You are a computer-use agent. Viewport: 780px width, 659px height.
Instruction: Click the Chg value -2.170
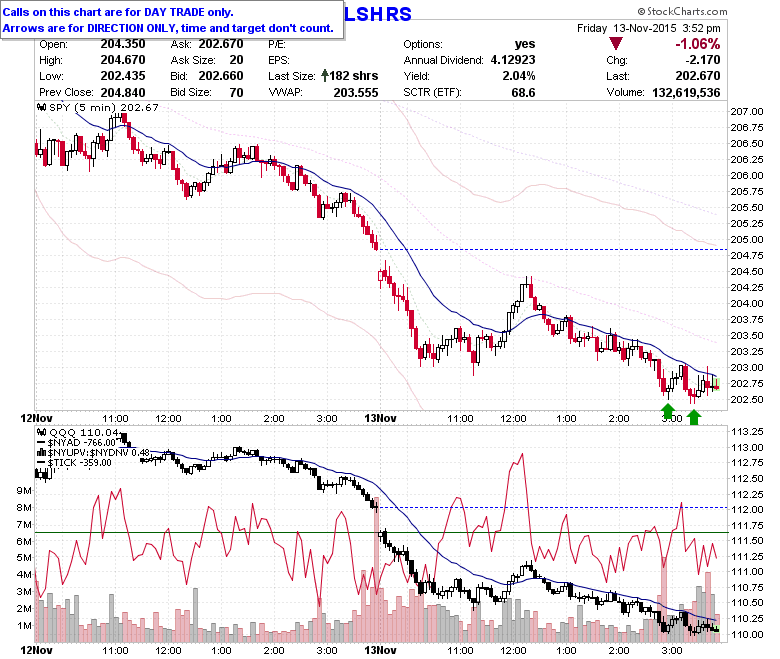pyautogui.click(x=702, y=60)
